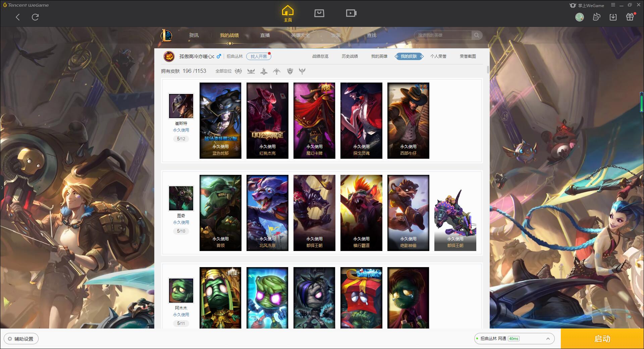Image resolution: width=644 pixels, height=349 pixels.
Task: Open the 我的英雄 sub-tab
Action: click(379, 56)
